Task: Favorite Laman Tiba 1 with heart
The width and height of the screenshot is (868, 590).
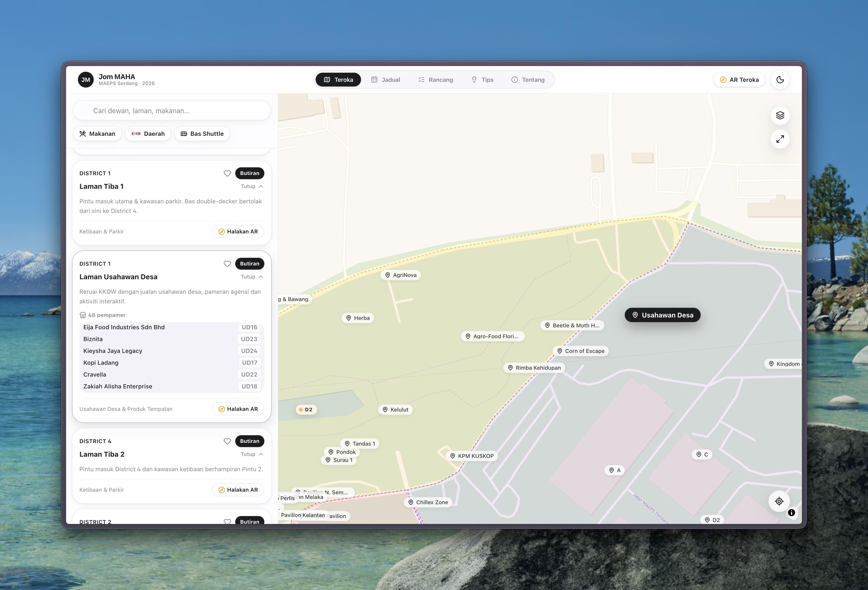Action: 227,173
